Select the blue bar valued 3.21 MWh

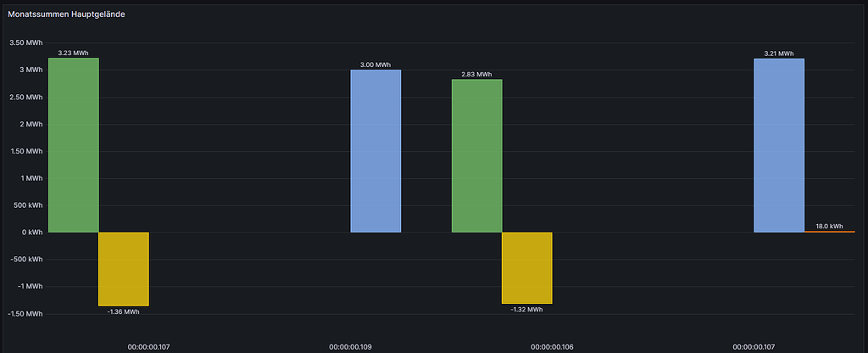[x=780, y=146]
